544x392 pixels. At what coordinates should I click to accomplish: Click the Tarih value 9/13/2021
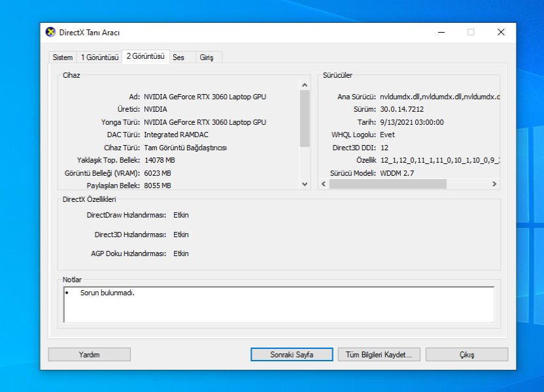(x=412, y=122)
